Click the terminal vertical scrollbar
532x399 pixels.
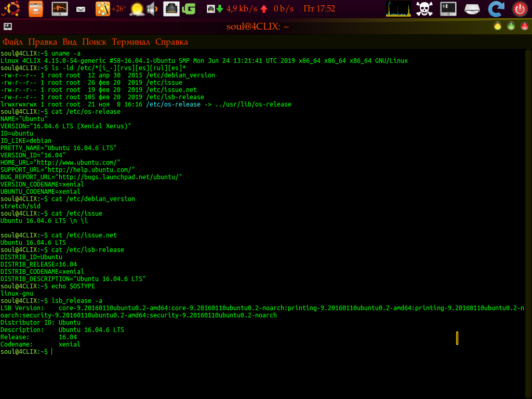coord(528,224)
